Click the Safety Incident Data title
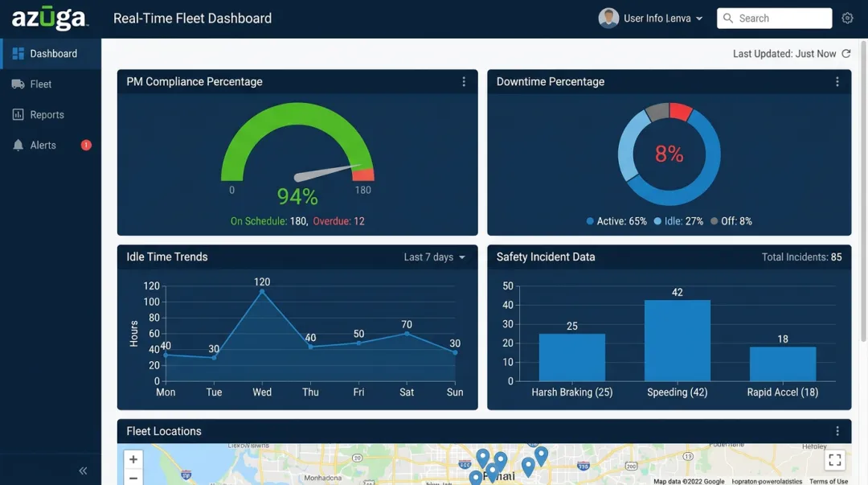 pos(545,257)
